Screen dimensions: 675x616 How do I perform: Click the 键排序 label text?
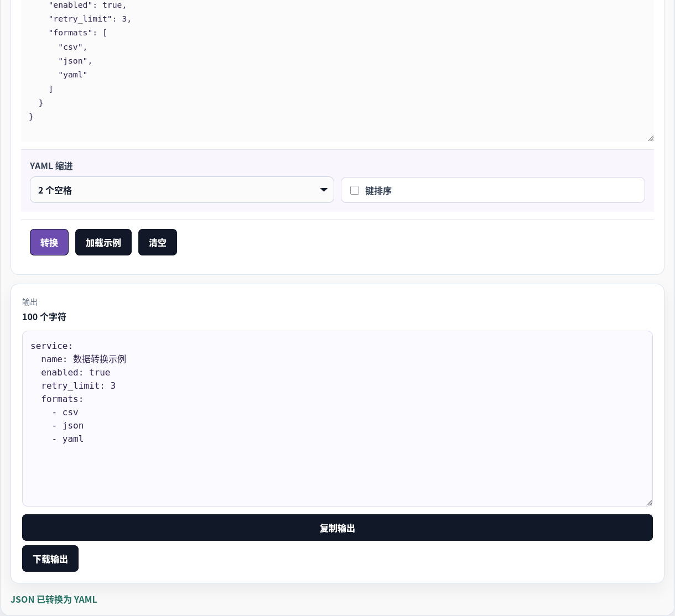[x=378, y=191]
